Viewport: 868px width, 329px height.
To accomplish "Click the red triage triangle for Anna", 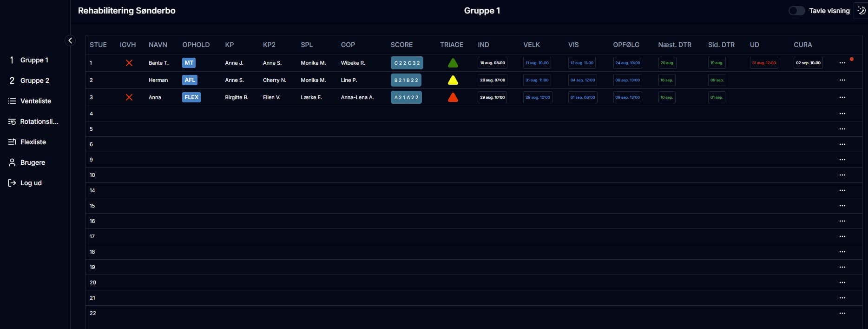I will point(453,97).
